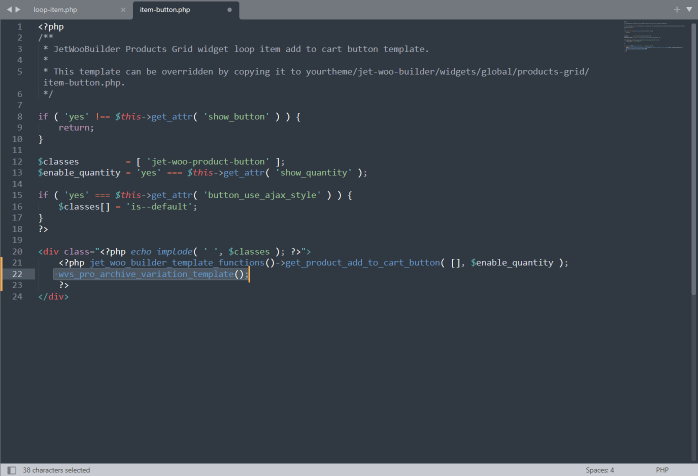
Task: Click the vertical scrollbar handle
Action: click(694, 158)
